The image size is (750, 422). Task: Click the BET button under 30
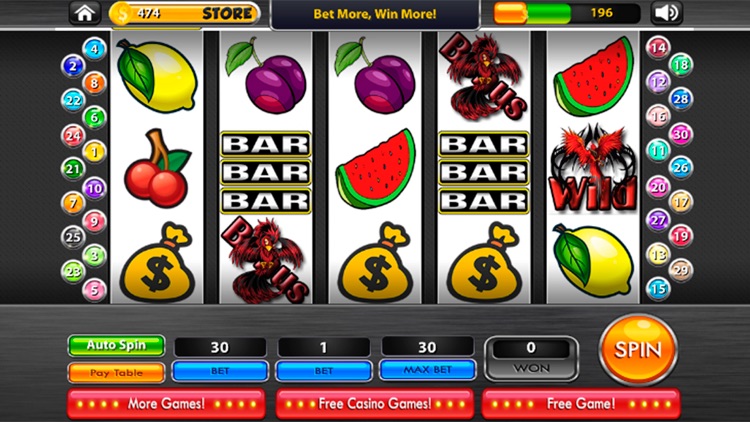(x=220, y=371)
